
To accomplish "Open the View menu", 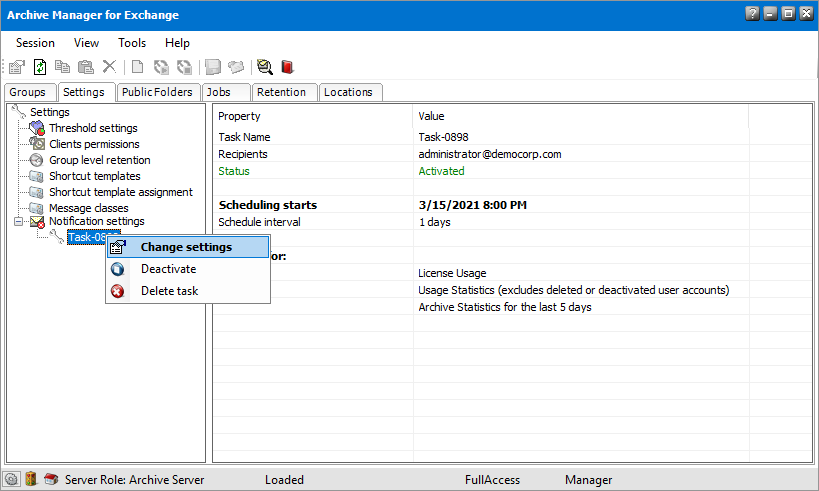I will coord(86,43).
